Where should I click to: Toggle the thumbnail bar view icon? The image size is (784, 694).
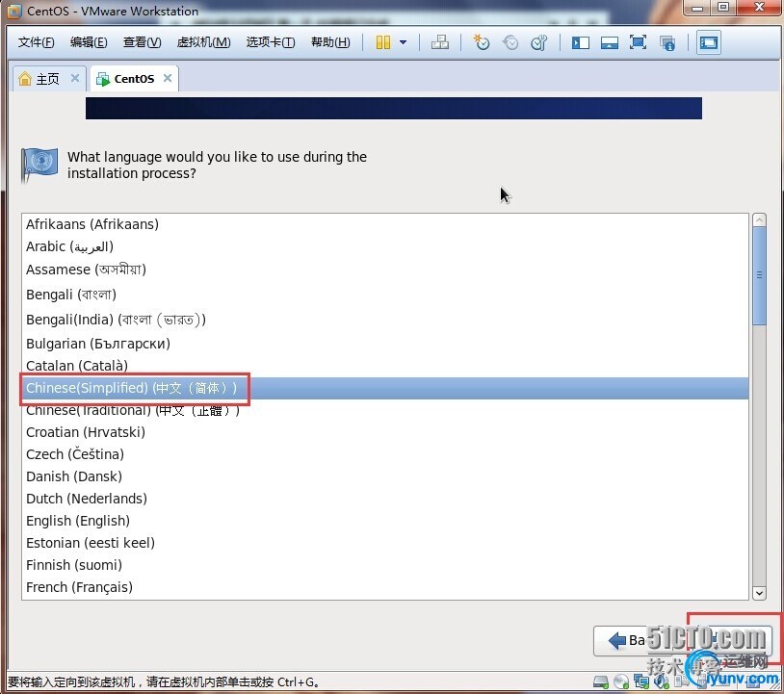point(609,43)
